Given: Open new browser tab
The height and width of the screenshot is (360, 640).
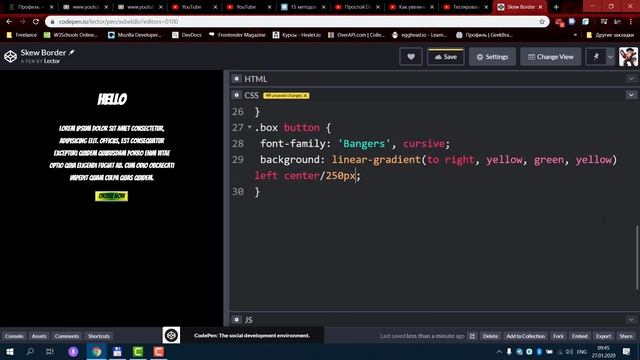Looking at the screenshot, I should click(x=556, y=7).
